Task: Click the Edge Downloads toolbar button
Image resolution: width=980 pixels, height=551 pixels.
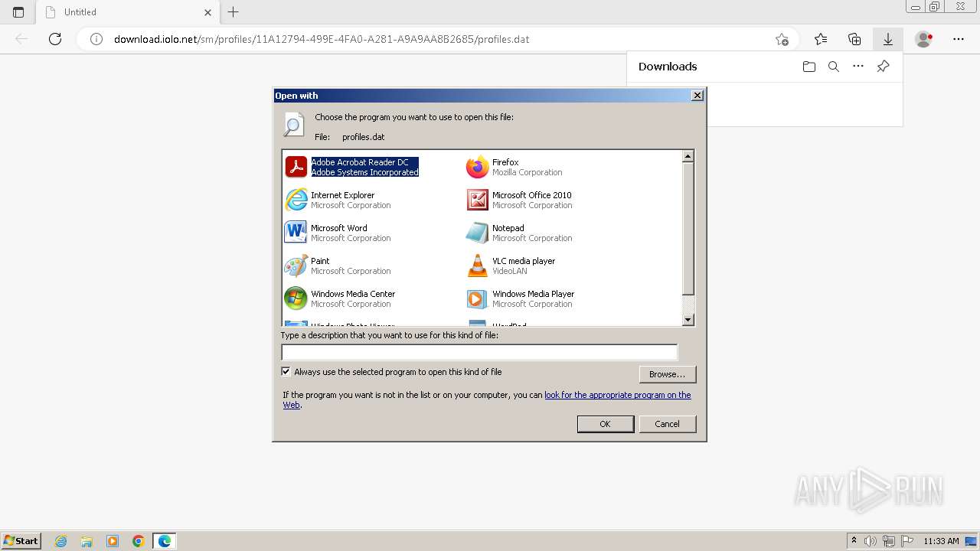Action: [x=888, y=39]
